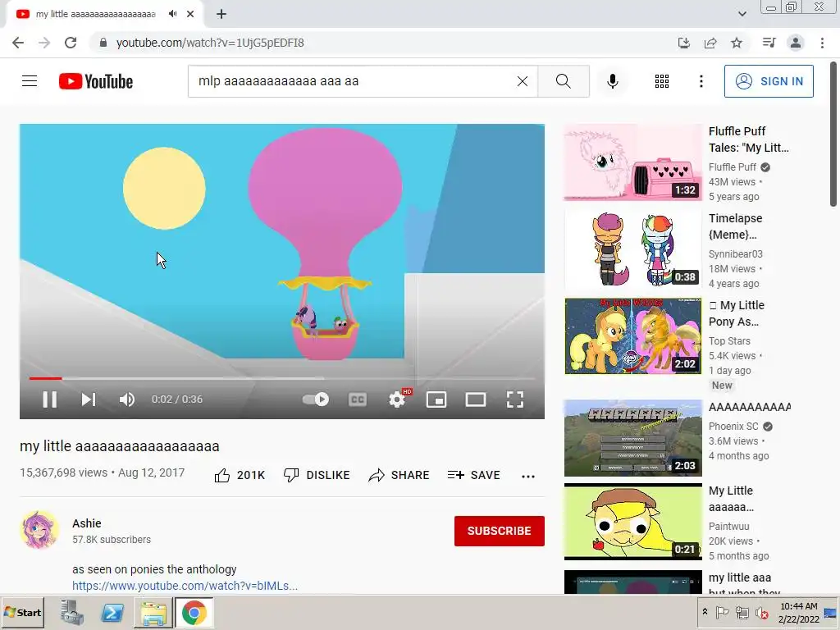Open File Explorer from the taskbar

click(x=153, y=612)
